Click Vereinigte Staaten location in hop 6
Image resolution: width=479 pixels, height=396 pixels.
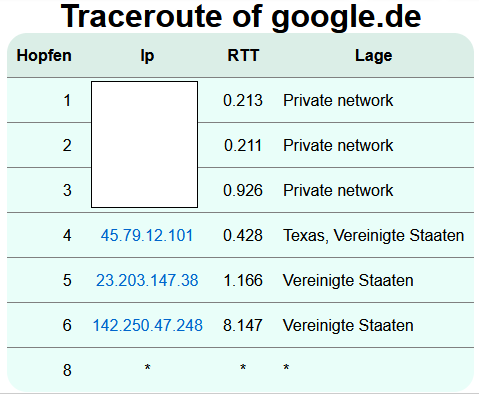[348, 326]
